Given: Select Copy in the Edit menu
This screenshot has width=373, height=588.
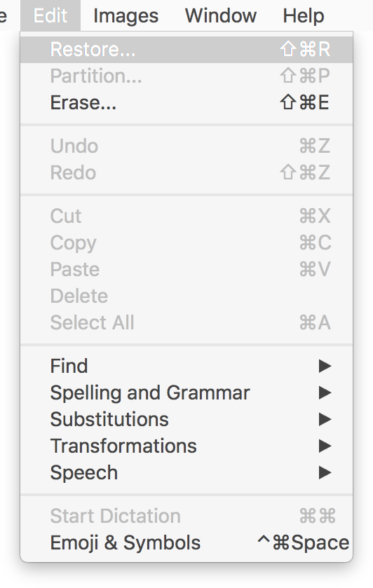Looking at the screenshot, I should coord(186,242).
